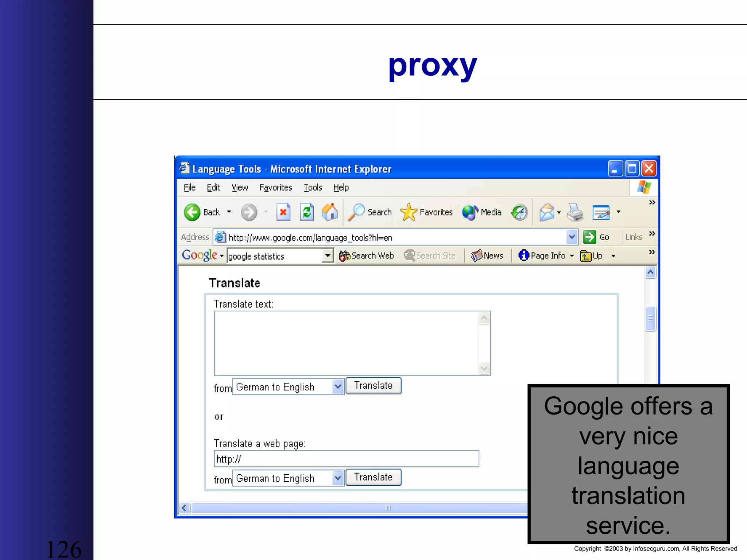747x560 pixels.
Task: Click the Edit page icon in toolbar
Action: tap(601, 212)
